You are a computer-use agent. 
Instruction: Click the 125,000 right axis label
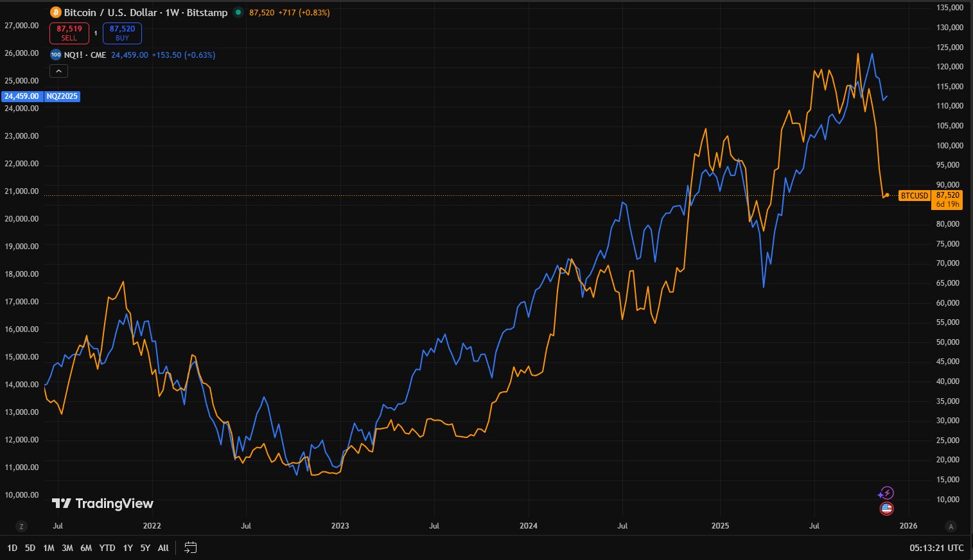(951, 48)
